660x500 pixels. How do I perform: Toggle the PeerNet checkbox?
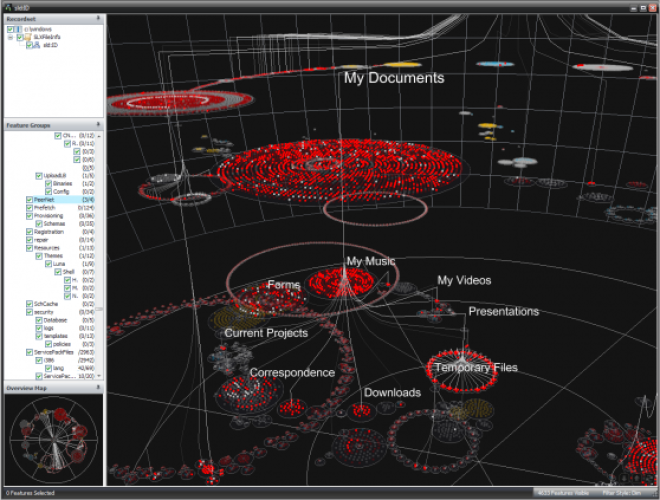pos(28,199)
